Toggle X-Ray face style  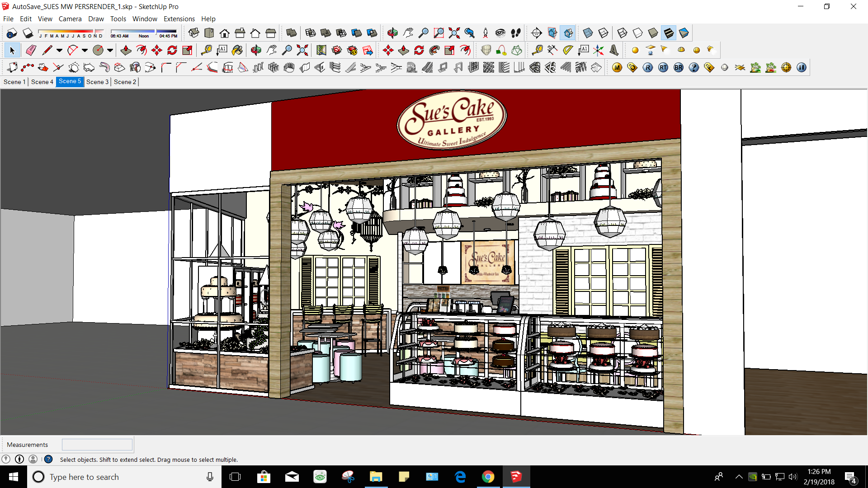click(588, 33)
